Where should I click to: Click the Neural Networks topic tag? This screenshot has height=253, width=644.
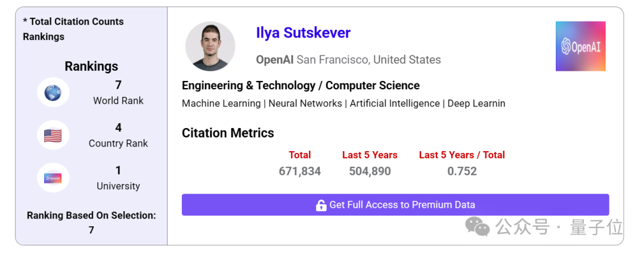click(x=305, y=104)
